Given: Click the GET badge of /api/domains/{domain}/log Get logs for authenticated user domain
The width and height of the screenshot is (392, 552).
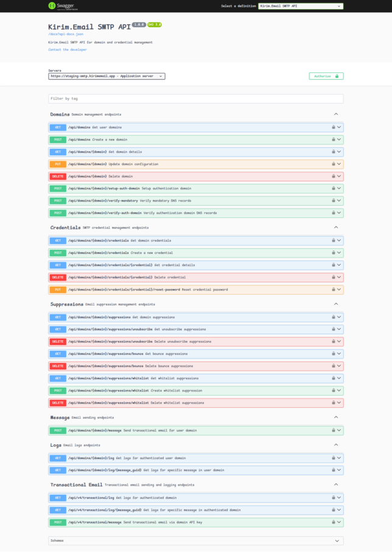Looking at the screenshot, I should pyautogui.click(x=58, y=458).
